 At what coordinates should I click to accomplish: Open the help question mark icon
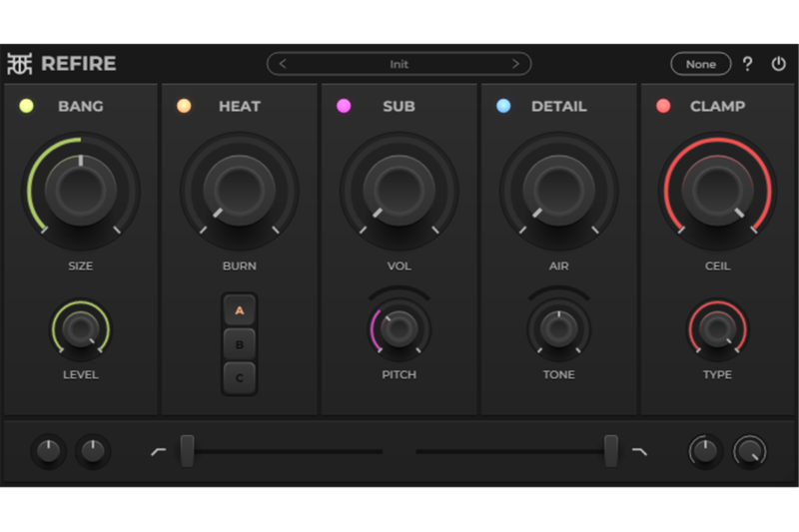click(x=747, y=64)
